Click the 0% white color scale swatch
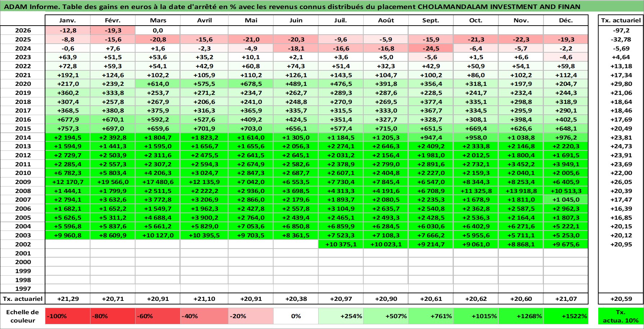The image size is (644, 329). 296,316
